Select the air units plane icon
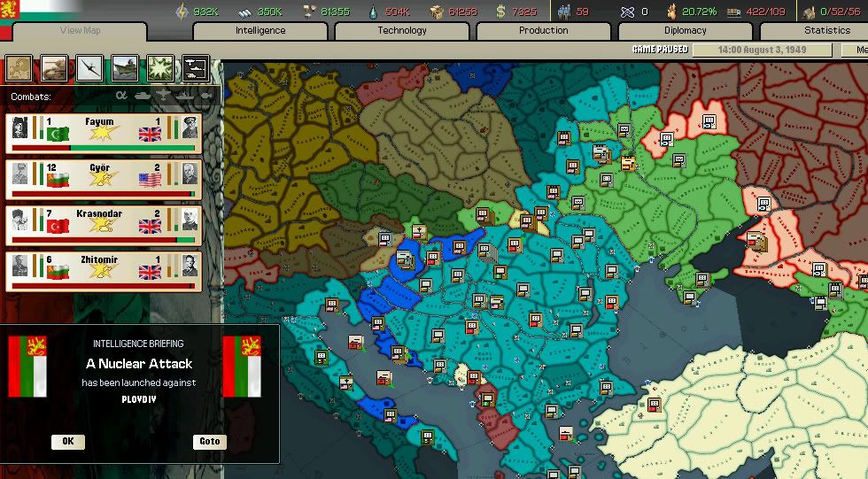Viewport: 868px width, 479px height. pos(89,68)
